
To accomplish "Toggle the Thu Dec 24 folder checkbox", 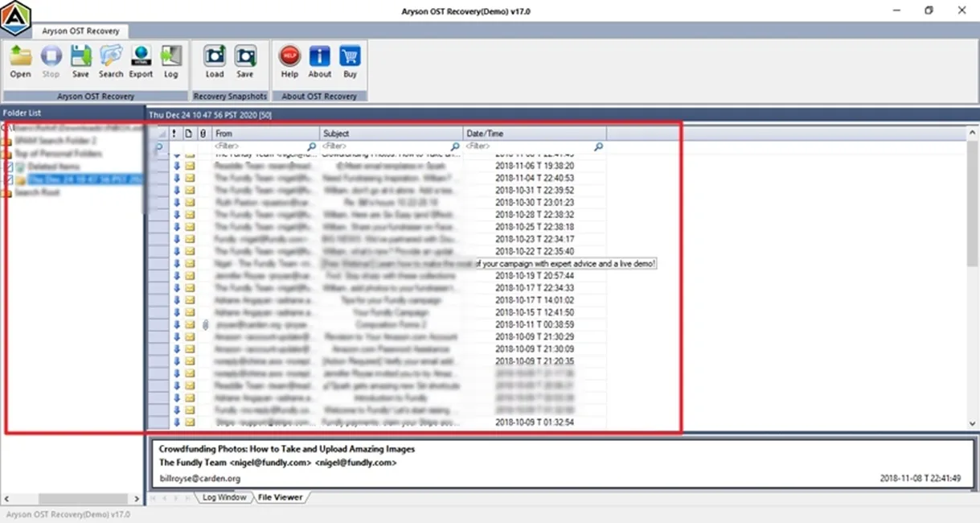I will 10,179.
